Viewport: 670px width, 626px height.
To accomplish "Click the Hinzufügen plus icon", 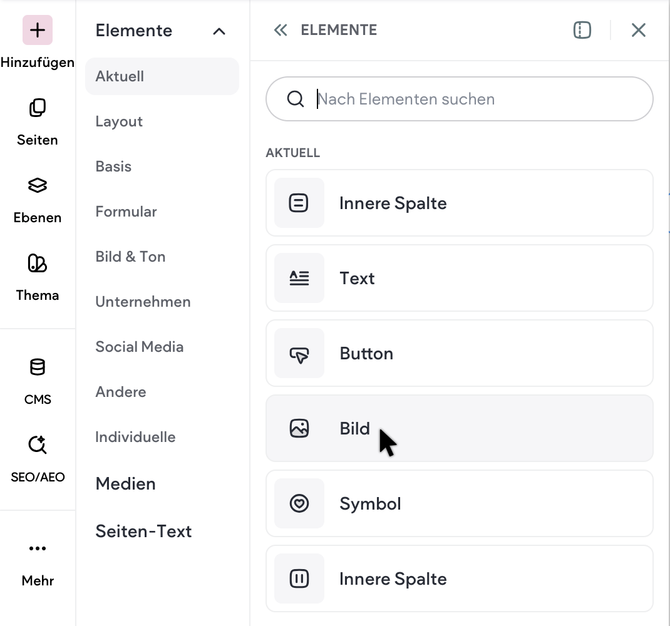I will pyautogui.click(x=38, y=30).
